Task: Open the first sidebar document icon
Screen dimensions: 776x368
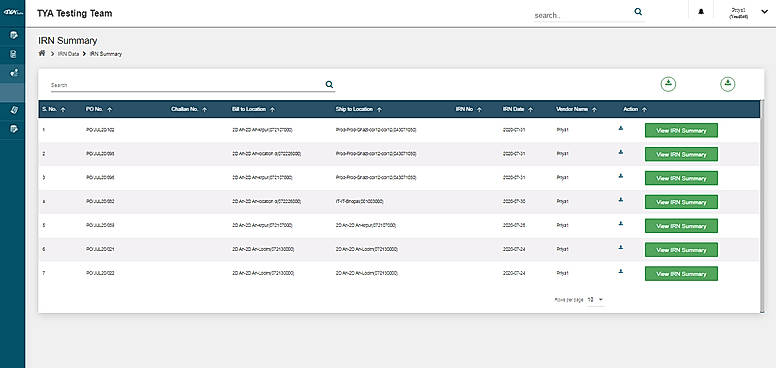Action: [14, 35]
